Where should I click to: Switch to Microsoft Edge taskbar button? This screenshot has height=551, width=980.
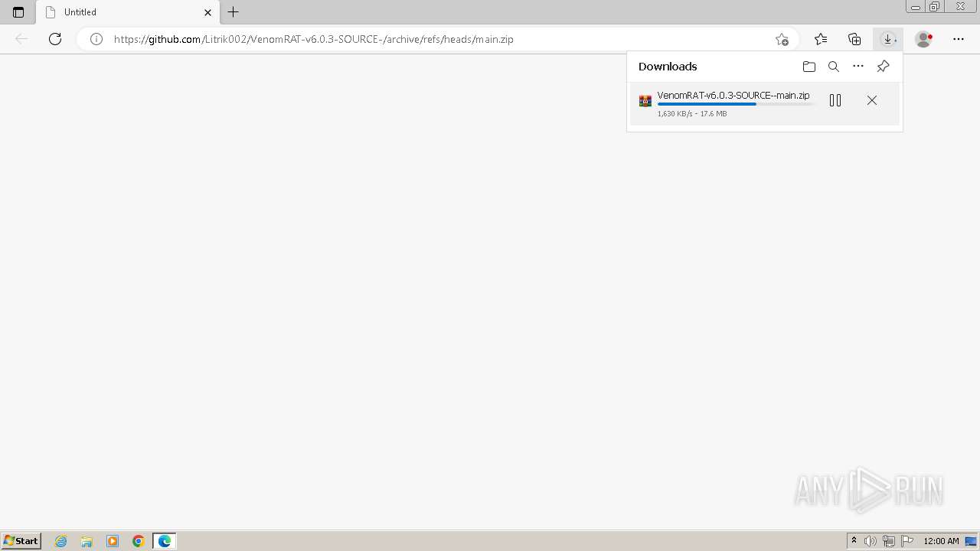pyautogui.click(x=165, y=541)
